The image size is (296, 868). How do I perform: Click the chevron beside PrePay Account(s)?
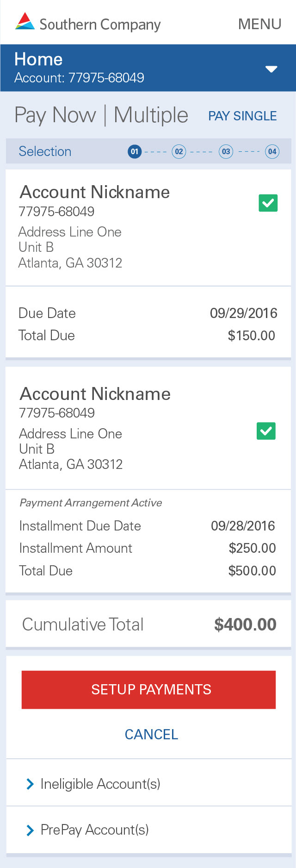[x=30, y=830]
